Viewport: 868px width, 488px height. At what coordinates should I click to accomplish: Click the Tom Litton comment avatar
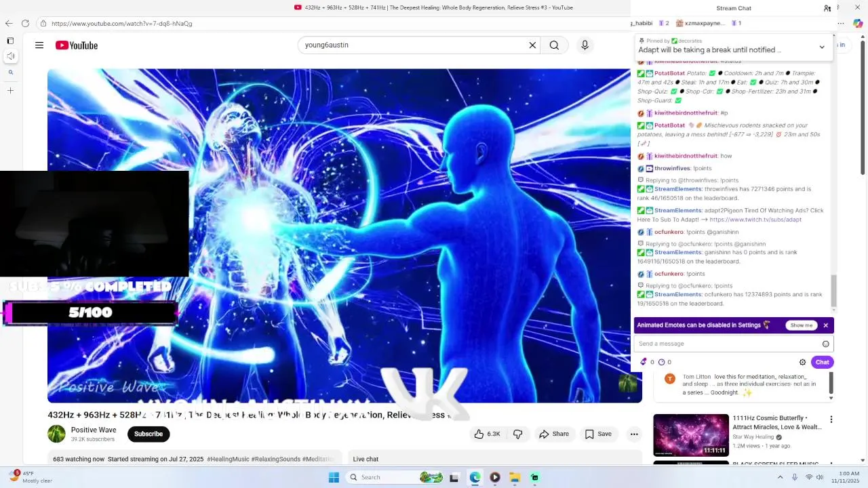[x=669, y=379]
